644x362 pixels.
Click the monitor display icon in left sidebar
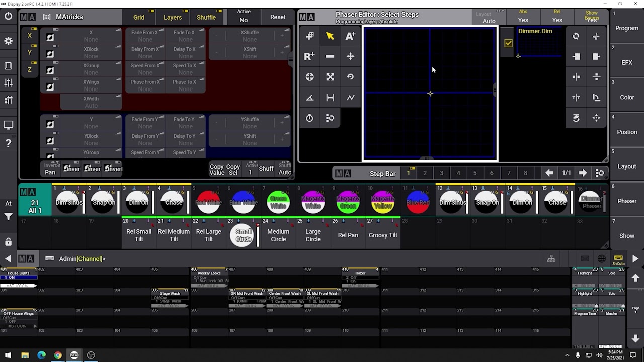point(8,125)
